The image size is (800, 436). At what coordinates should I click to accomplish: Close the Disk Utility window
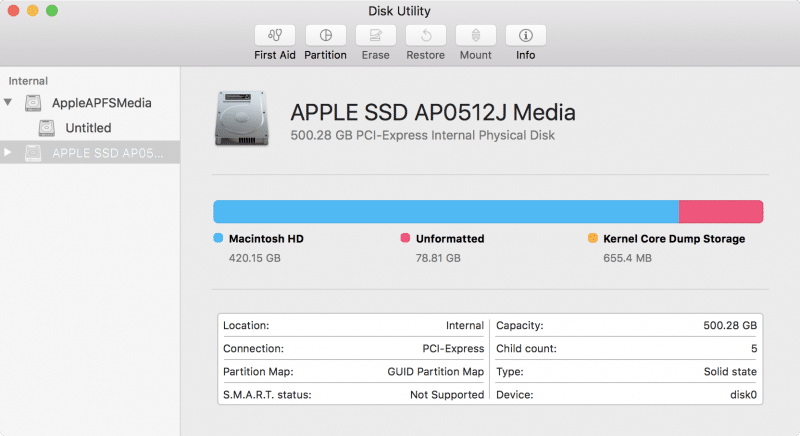pos(13,10)
